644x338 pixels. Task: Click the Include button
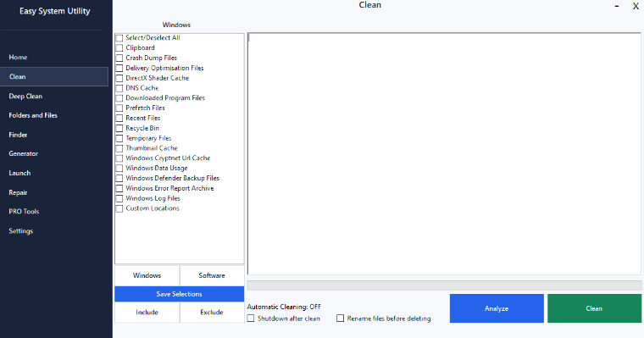pyautogui.click(x=147, y=312)
